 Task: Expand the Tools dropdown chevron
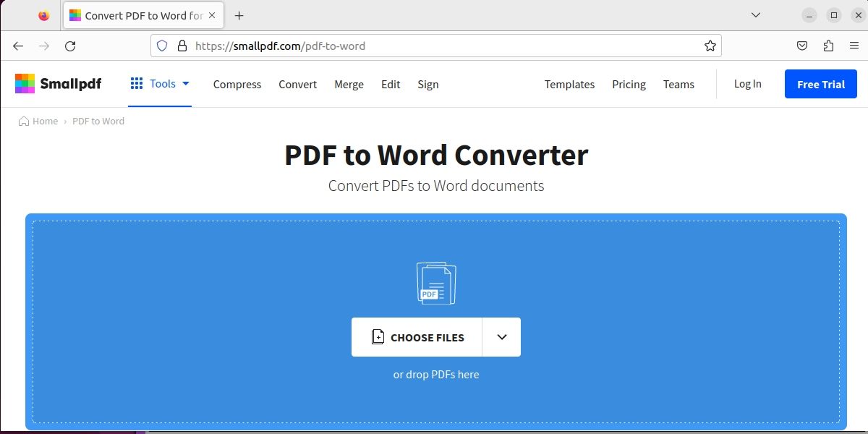(186, 83)
